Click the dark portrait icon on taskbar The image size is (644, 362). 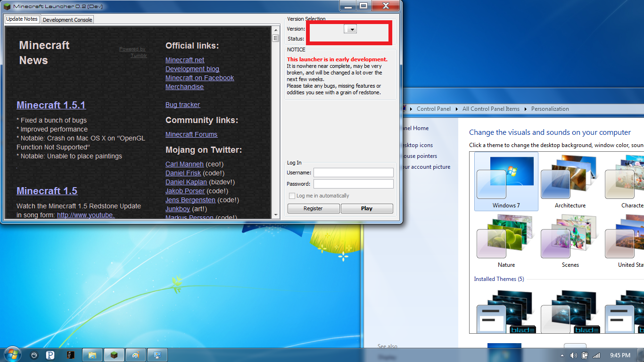[70, 355]
